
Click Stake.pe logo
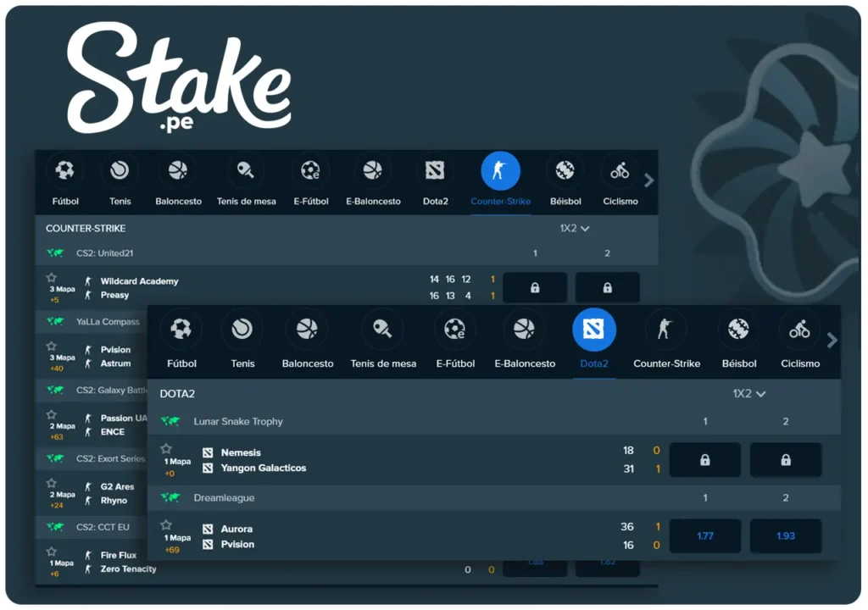coord(179,78)
